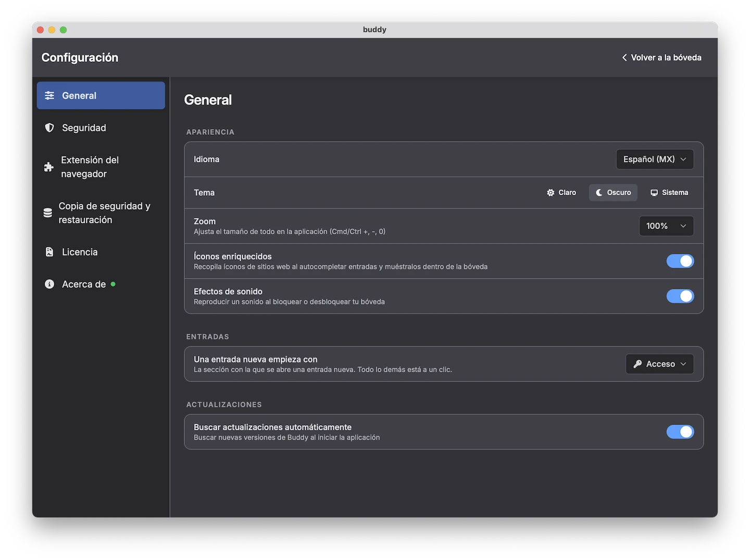
Task: Switch to the General settings tab
Action: pos(101,95)
